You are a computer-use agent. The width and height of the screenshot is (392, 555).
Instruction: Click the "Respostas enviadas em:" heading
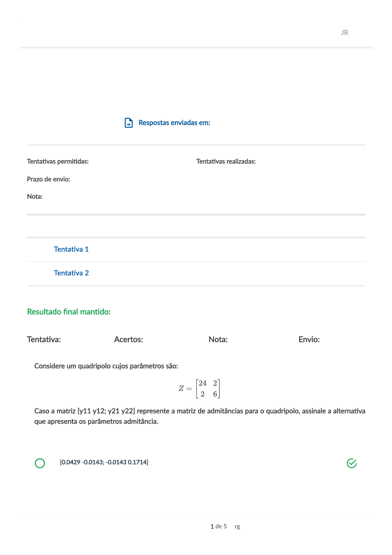point(174,123)
